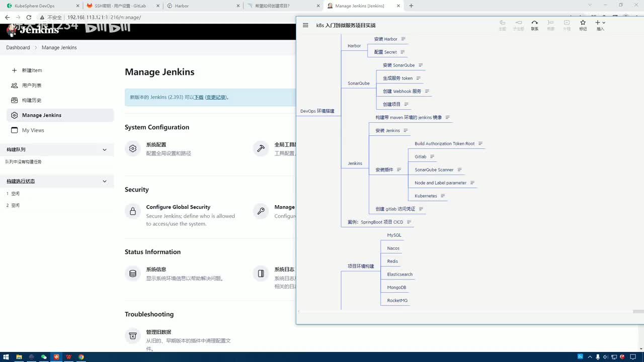Image resolution: width=644 pixels, height=362 pixels.
Task: Open note icon next to 安装 Harbor
Action: point(403,39)
